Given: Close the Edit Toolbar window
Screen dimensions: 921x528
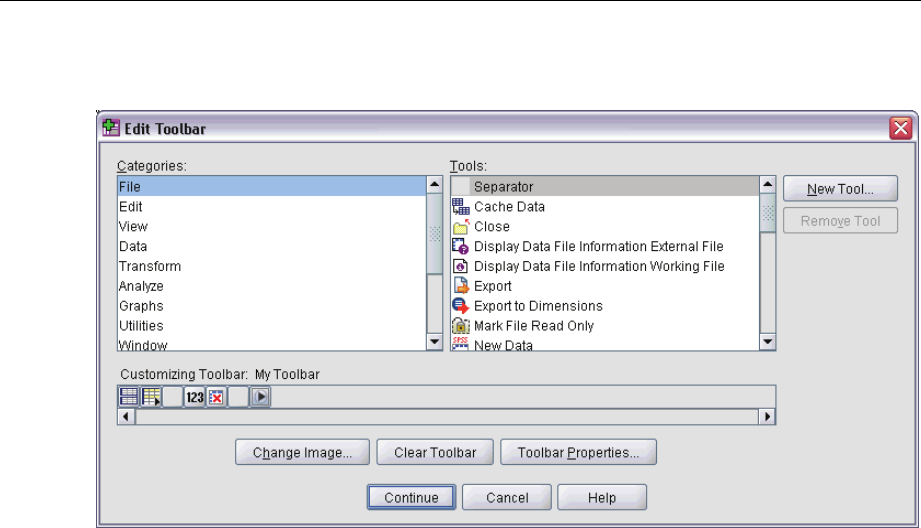Looking at the screenshot, I should [x=901, y=128].
